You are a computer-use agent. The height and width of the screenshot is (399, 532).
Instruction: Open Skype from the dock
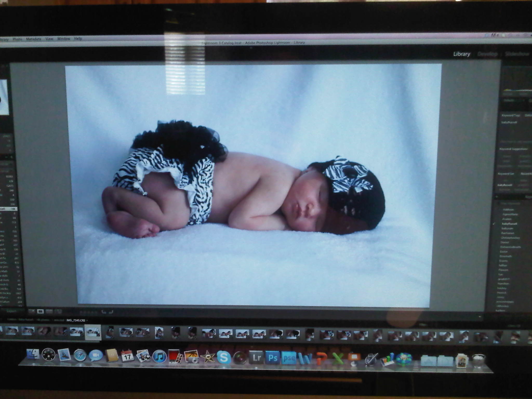224,358
